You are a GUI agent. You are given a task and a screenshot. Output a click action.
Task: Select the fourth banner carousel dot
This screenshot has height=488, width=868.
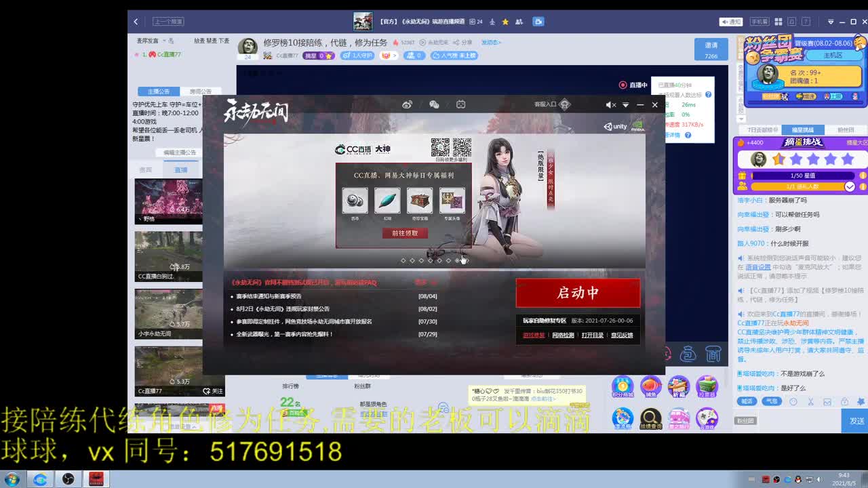(430, 260)
